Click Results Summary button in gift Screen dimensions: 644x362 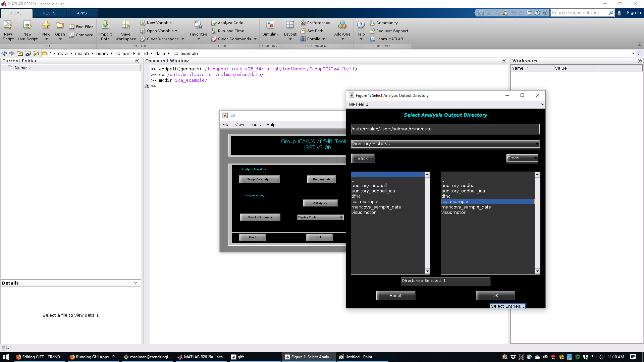coord(260,217)
